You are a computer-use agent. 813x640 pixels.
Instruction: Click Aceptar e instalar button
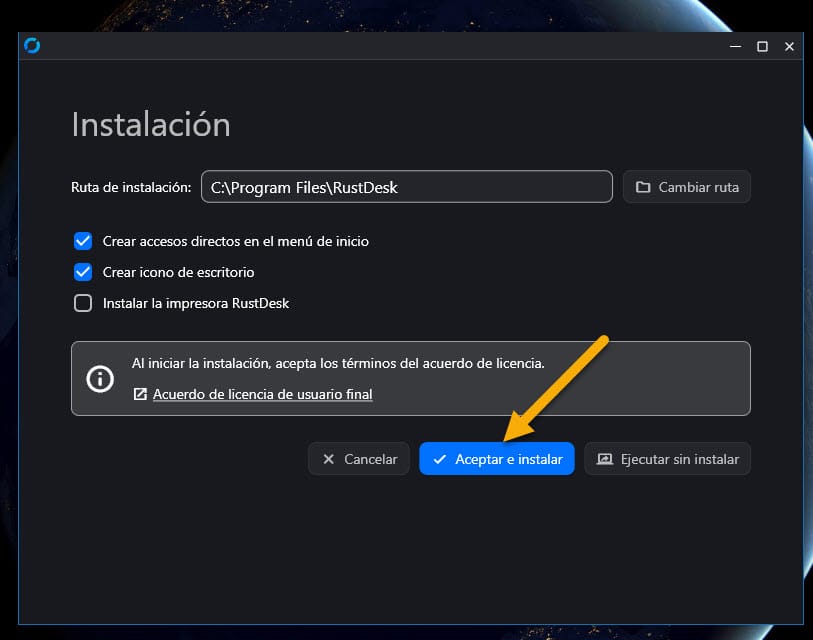497,459
